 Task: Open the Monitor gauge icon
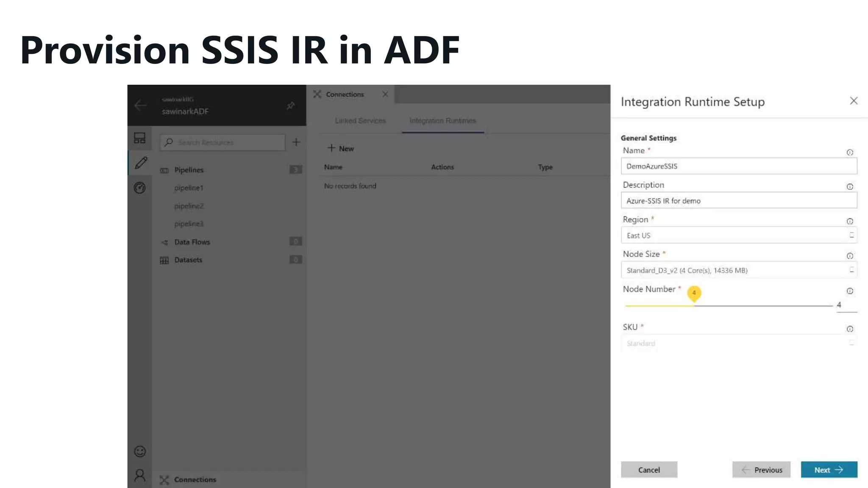pyautogui.click(x=139, y=188)
